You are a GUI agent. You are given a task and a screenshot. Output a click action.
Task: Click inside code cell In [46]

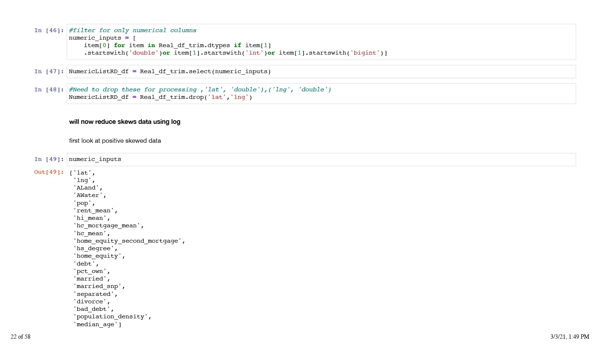pos(321,42)
